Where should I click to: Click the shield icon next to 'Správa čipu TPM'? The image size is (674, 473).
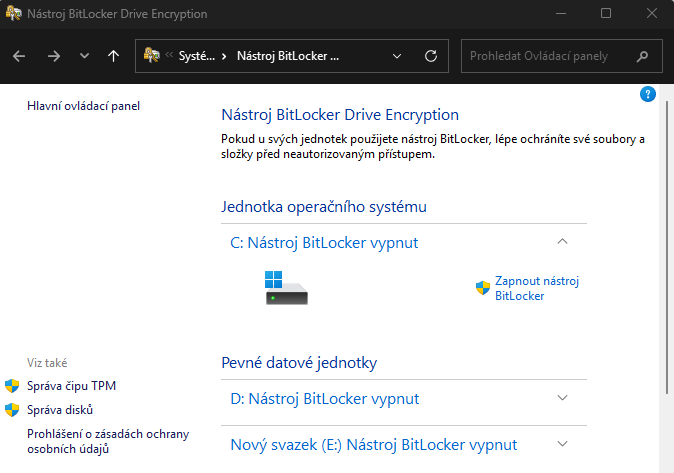pyautogui.click(x=12, y=386)
